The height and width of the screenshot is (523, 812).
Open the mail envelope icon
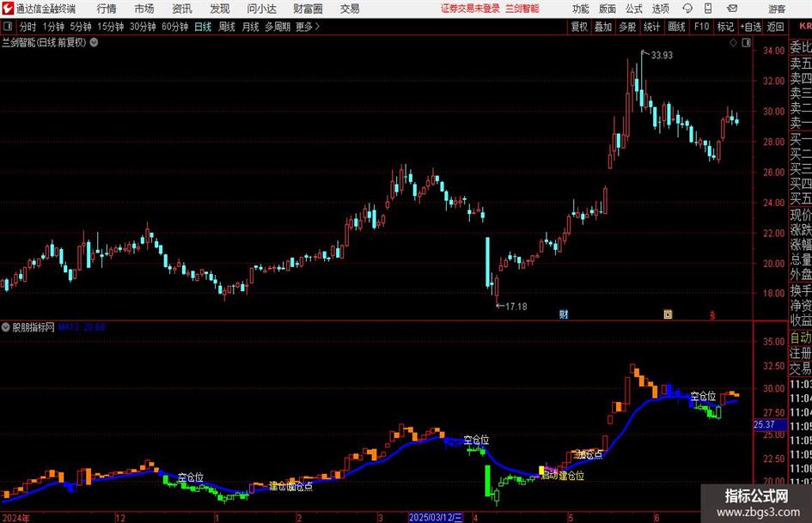point(732,9)
